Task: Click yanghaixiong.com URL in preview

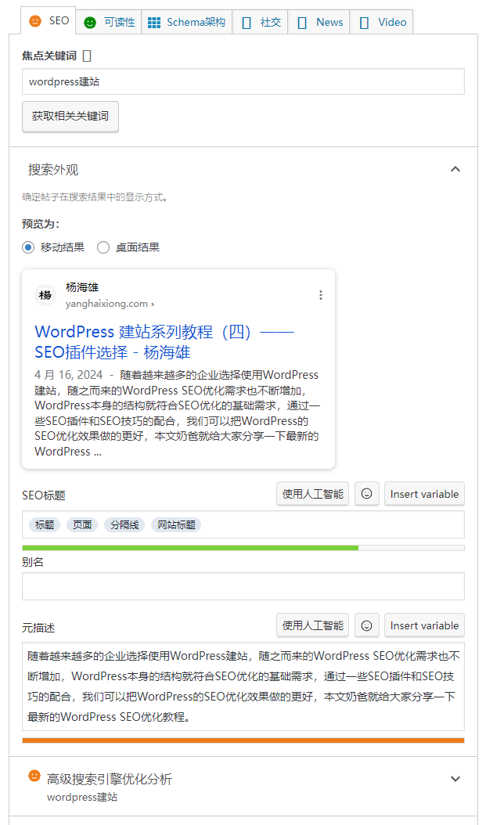Action: point(110,304)
